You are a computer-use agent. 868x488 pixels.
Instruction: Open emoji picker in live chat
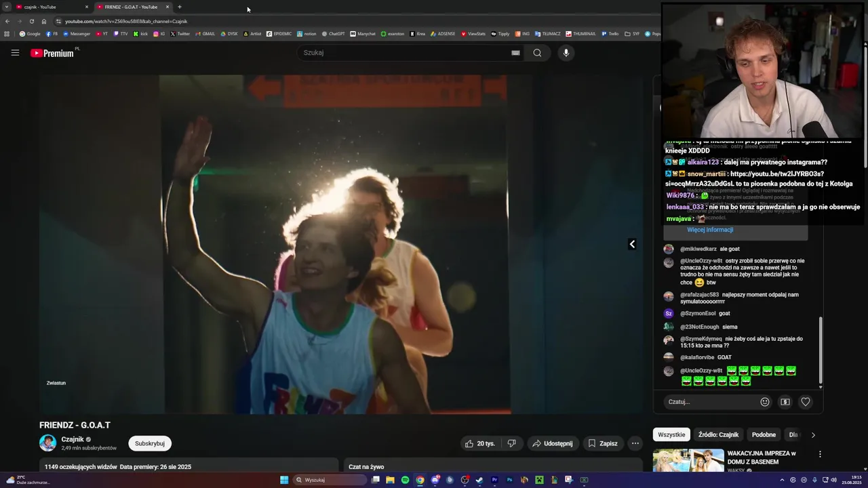pos(765,402)
